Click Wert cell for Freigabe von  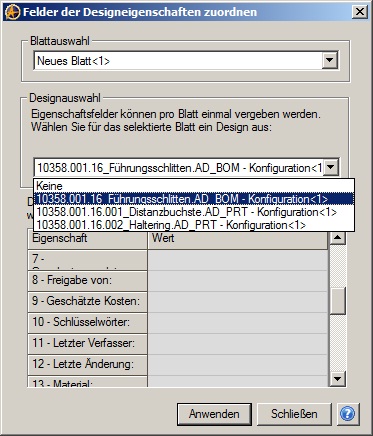238,281
